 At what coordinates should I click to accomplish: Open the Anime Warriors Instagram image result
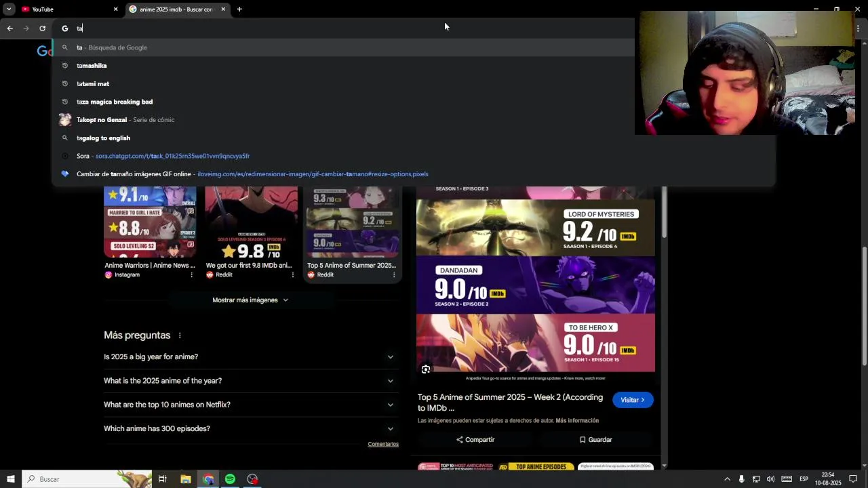click(150, 222)
